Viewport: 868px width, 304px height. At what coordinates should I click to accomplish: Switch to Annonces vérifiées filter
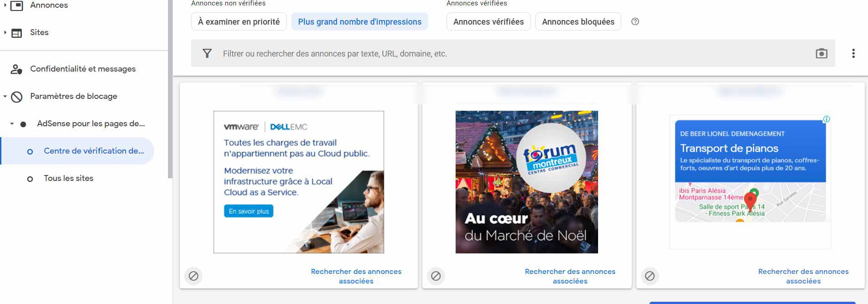(488, 21)
